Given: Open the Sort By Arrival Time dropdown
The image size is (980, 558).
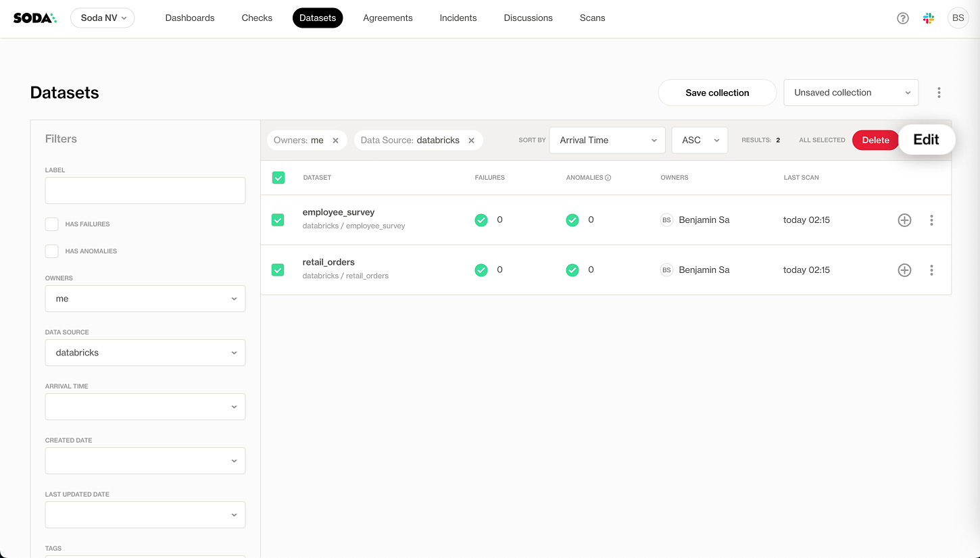Looking at the screenshot, I should click(607, 141).
